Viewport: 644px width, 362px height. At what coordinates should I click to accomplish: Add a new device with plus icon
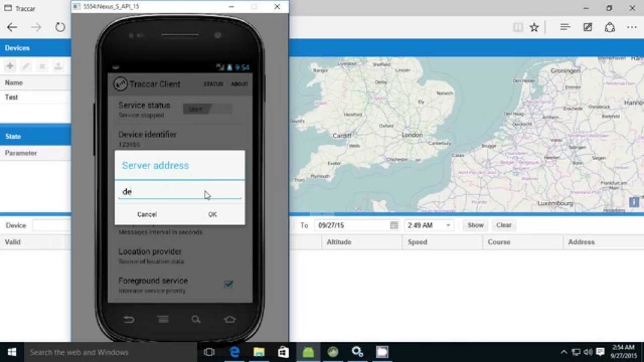pos(10,66)
